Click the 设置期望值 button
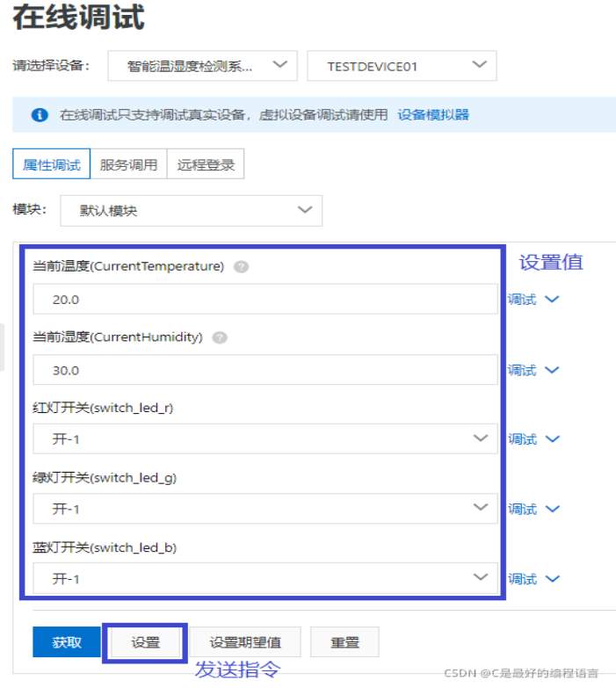The width and height of the screenshot is (616, 688). click(245, 642)
